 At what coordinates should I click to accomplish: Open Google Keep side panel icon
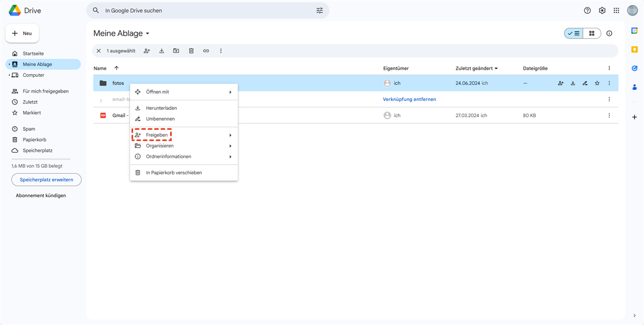pos(634,49)
